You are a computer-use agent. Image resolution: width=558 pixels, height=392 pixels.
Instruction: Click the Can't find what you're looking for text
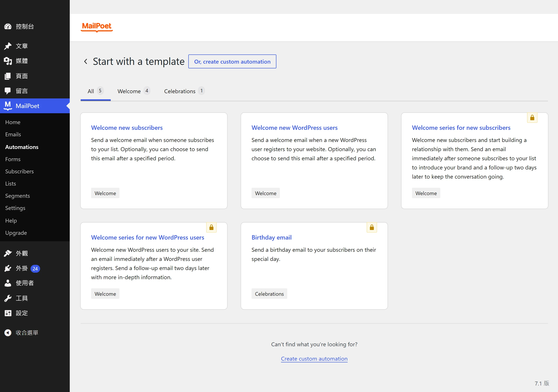pos(314,344)
